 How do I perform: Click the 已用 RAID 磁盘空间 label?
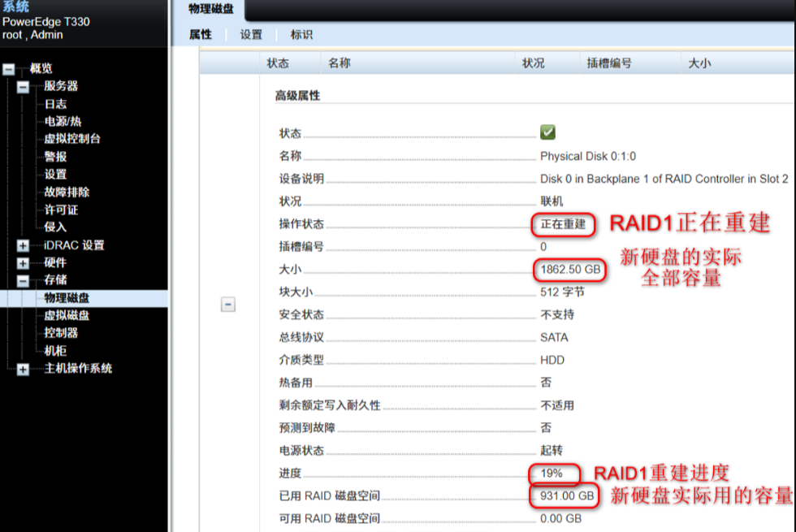330,496
